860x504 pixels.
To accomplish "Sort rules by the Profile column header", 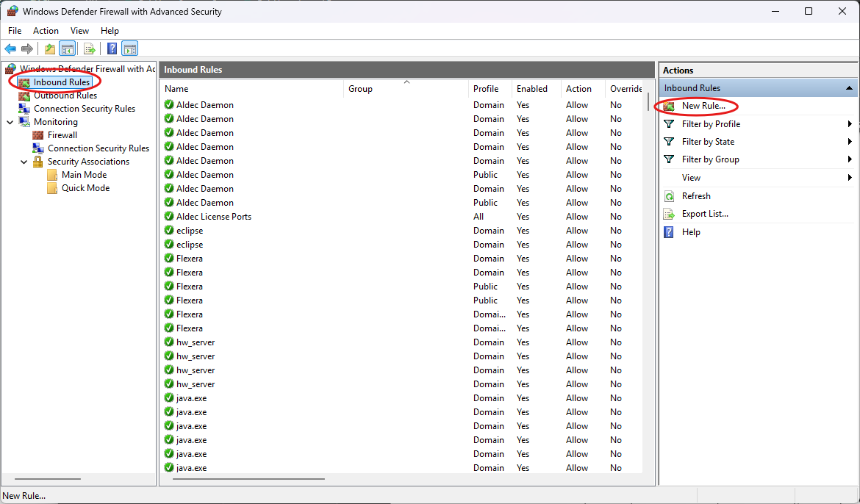I will click(x=486, y=89).
